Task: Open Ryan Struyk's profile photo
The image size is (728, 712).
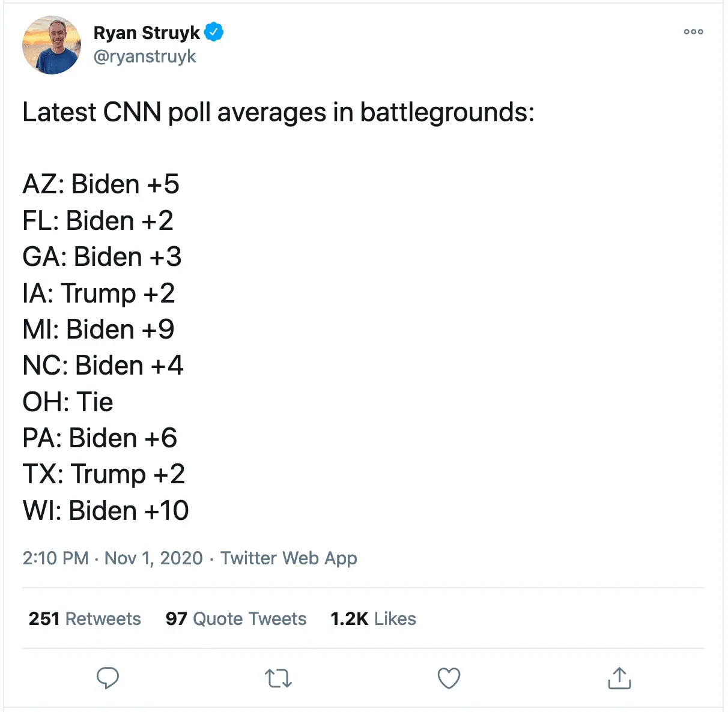Action: pyautogui.click(x=51, y=45)
